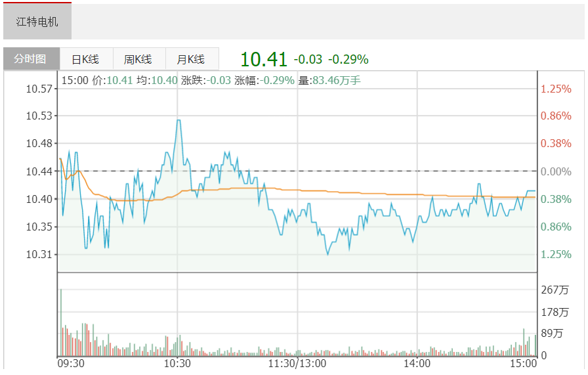Click the 14:00 time axis label

(x=417, y=363)
